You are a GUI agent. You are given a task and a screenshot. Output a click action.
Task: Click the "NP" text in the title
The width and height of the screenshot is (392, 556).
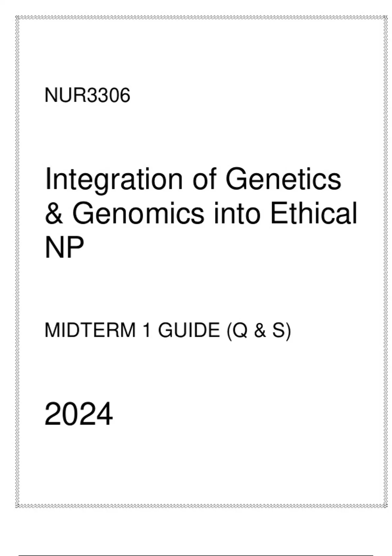point(64,247)
